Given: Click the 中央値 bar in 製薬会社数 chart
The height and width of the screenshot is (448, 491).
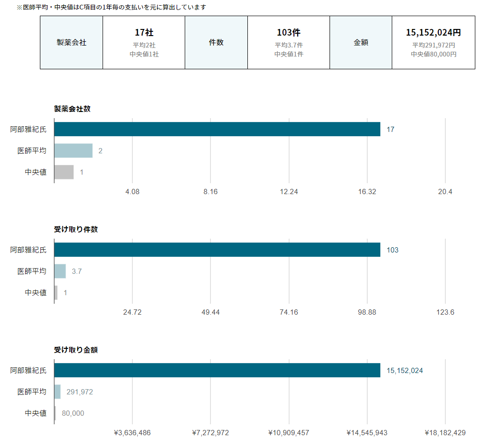Looking at the screenshot, I should [64, 172].
